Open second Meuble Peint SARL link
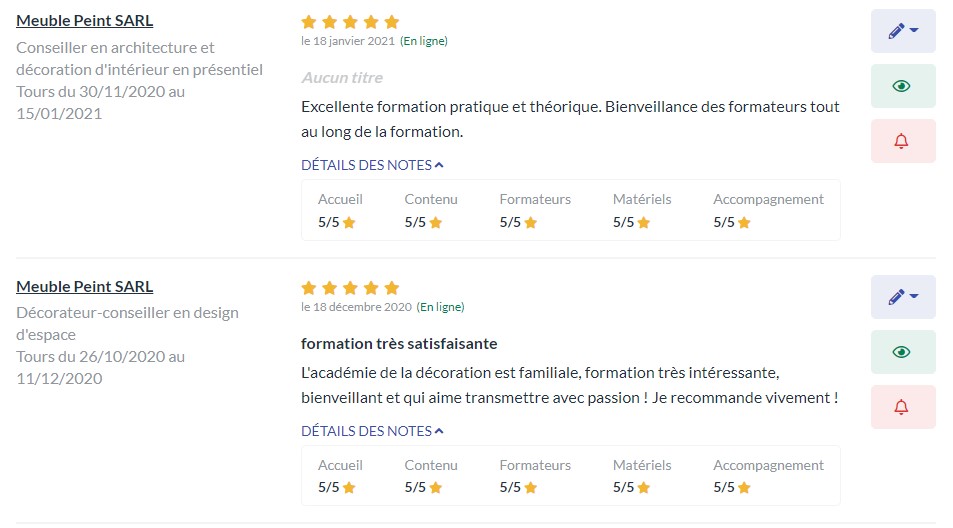 click(x=84, y=286)
